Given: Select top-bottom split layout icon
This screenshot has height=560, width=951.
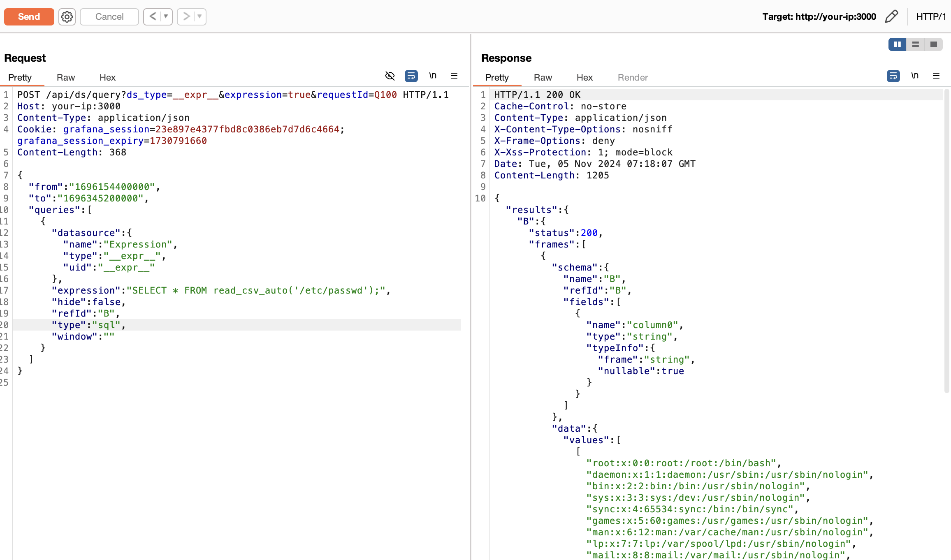Looking at the screenshot, I should coord(916,44).
